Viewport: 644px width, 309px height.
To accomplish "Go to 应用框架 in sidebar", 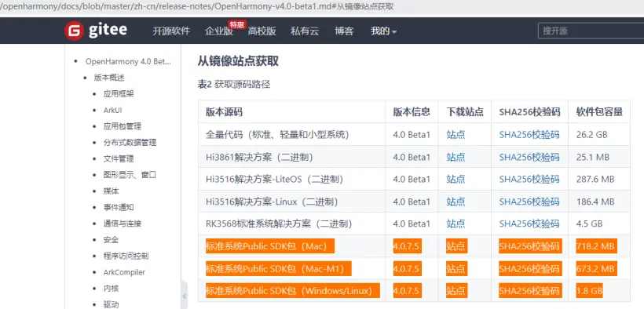I will click(x=119, y=94).
